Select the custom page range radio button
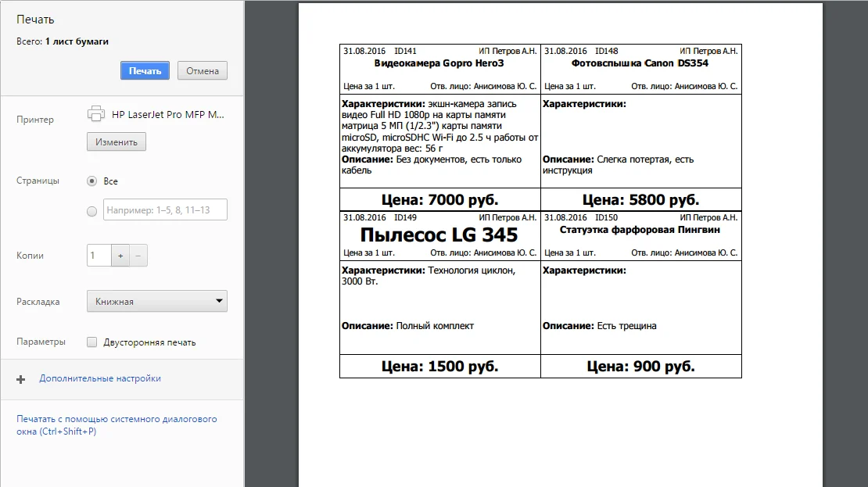Image resolution: width=868 pixels, height=487 pixels. [x=92, y=211]
